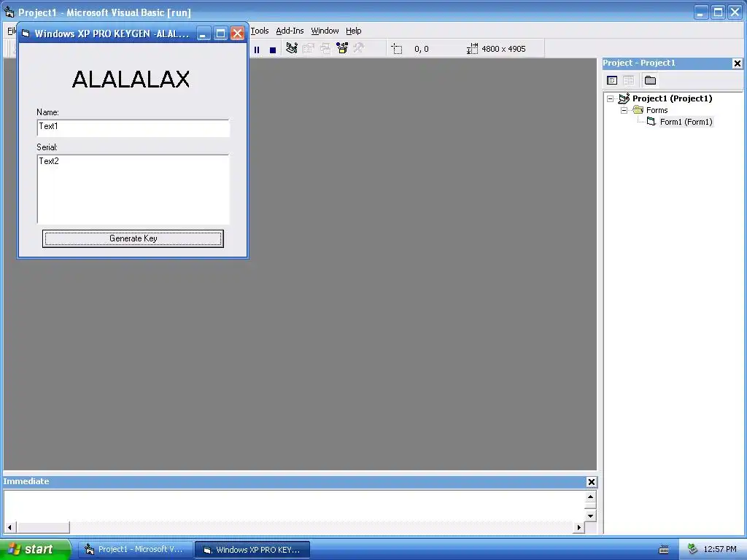Open the Add-Ins menu
Image resolution: width=747 pixels, height=560 pixels.
pos(290,31)
